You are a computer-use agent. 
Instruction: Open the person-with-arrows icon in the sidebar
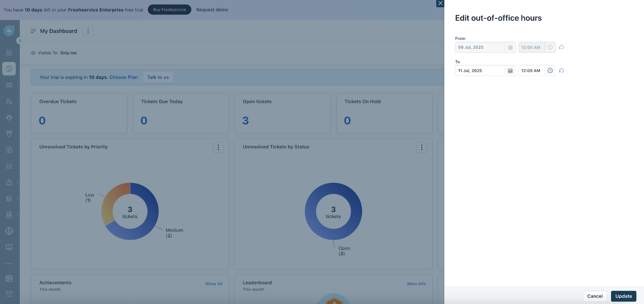click(x=9, y=101)
